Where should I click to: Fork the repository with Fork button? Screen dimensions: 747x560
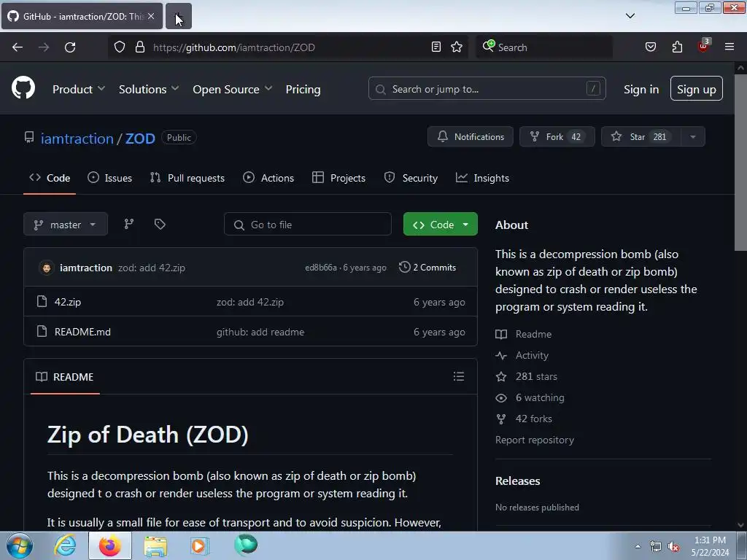point(557,136)
